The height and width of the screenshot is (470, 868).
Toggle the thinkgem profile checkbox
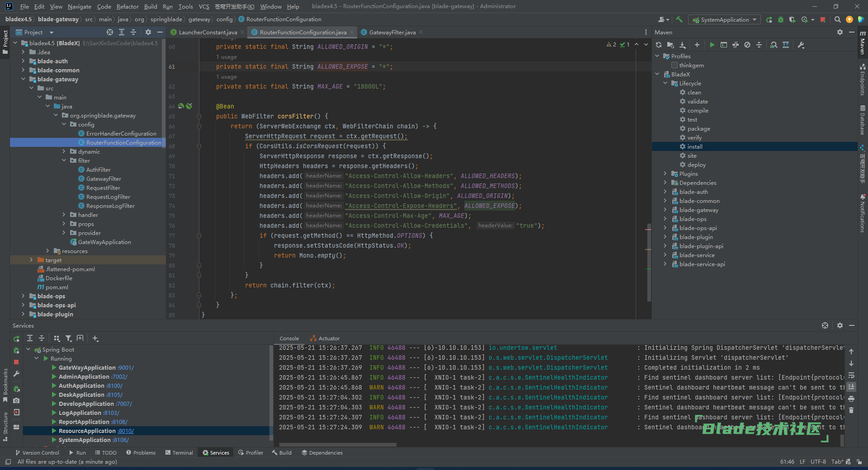click(675, 66)
